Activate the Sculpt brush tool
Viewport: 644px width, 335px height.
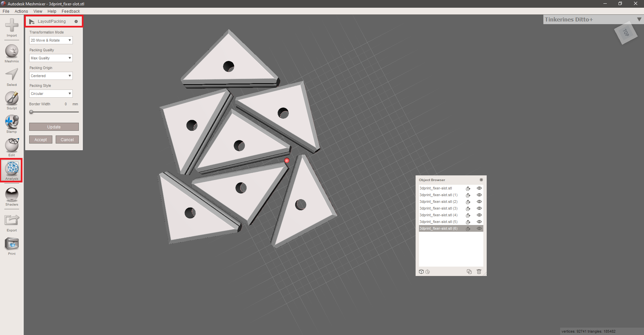click(12, 100)
